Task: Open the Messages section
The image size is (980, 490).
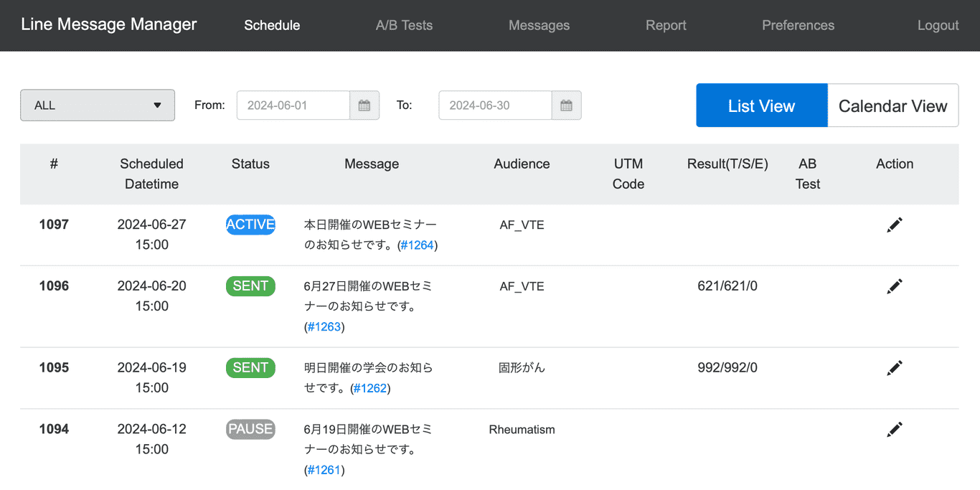Action: point(539,25)
